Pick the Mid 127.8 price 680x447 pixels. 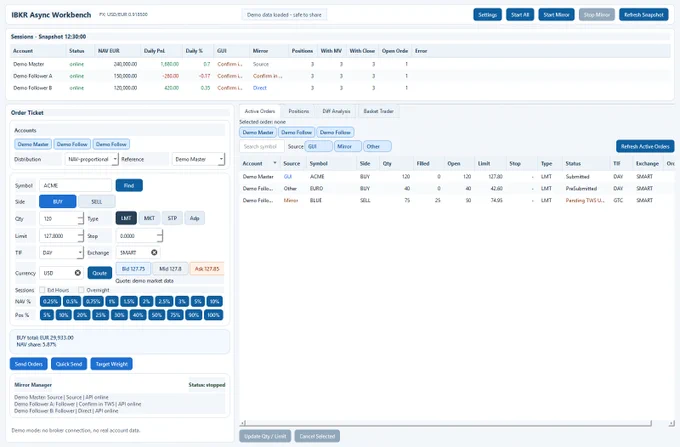170,269
